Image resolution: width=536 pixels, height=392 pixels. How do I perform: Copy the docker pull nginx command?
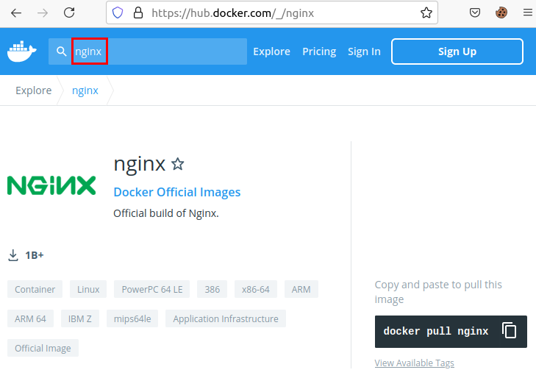tap(510, 331)
